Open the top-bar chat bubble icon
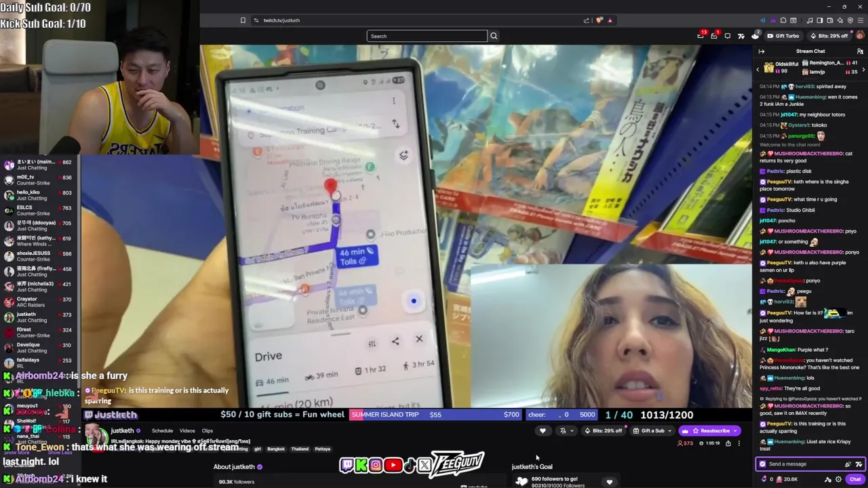The width and height of the screenshot is (868, 488). click(728, 36)
